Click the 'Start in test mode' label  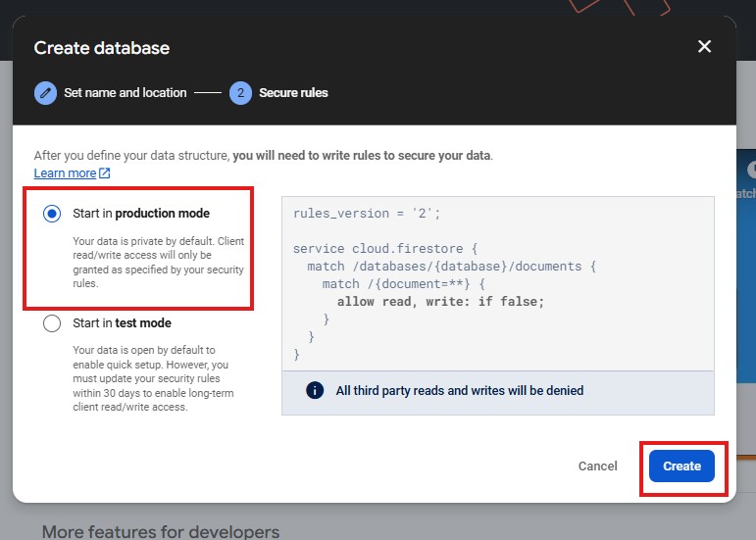123,323
